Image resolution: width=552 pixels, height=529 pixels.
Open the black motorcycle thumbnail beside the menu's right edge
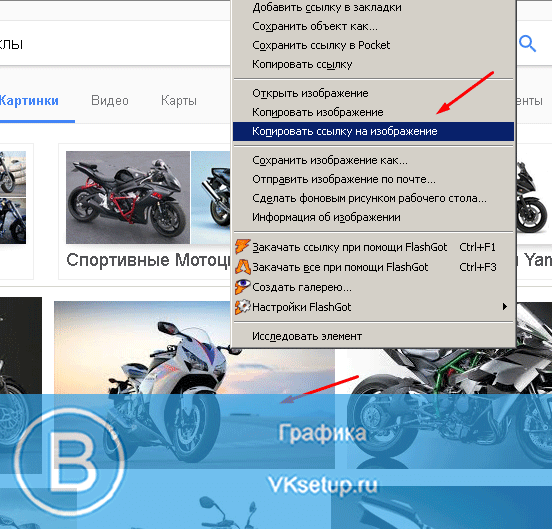pos(533,197)
